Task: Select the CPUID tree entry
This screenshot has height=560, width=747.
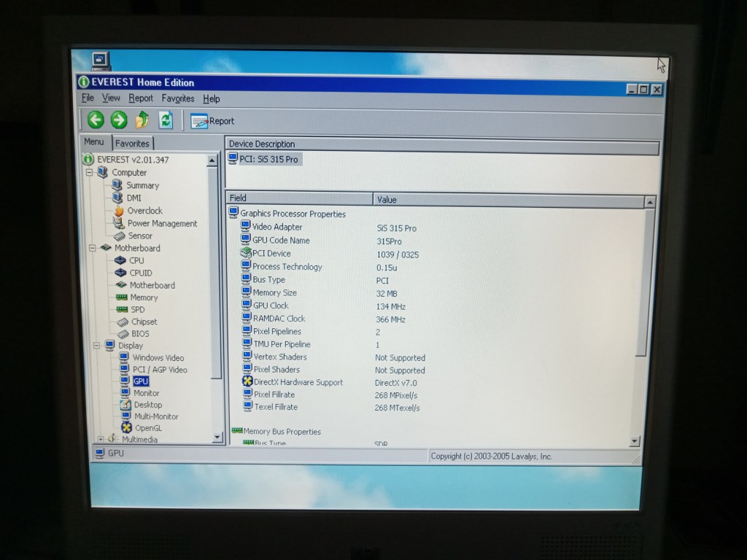Action: point(141,273)
